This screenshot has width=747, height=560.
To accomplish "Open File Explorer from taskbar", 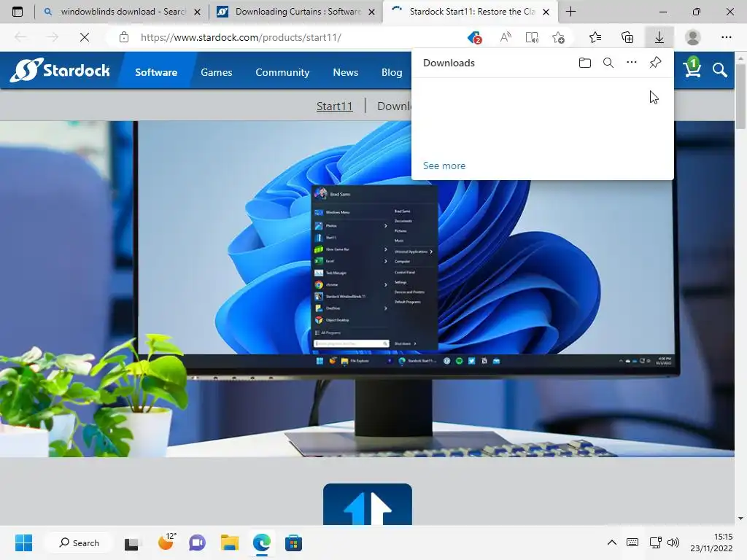I will 230,542.
